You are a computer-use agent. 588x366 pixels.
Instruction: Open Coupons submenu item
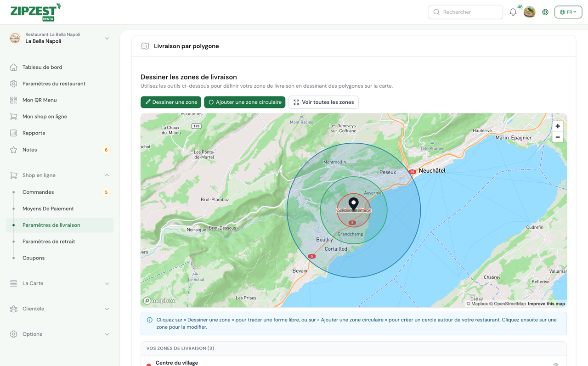click(34, 258)
